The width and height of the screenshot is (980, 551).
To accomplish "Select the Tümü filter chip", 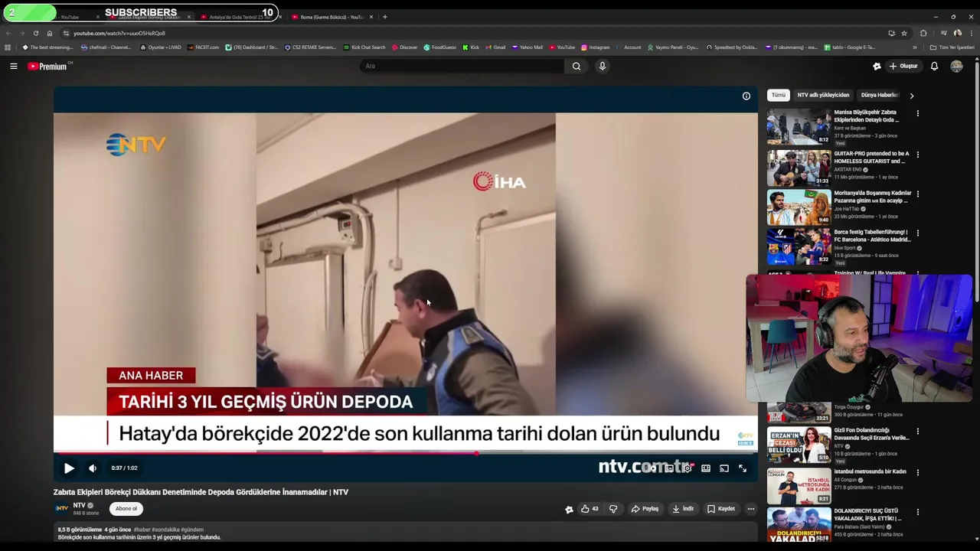I will (x=778, y=96).
